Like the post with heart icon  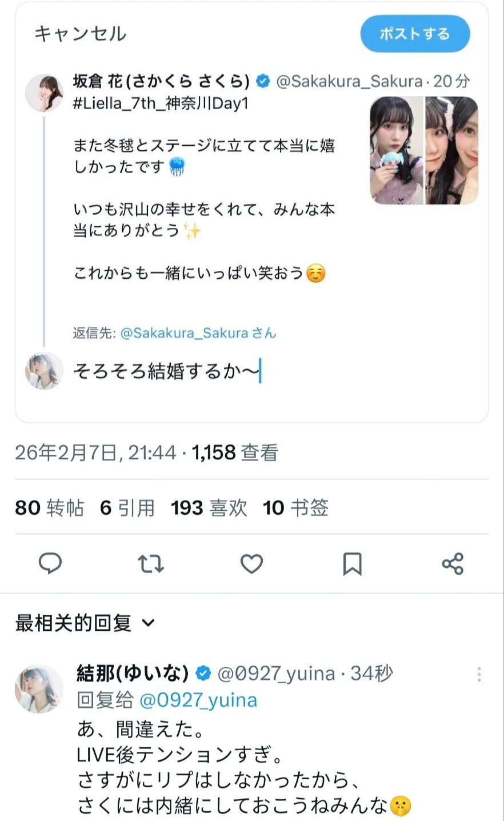point(251,564)
